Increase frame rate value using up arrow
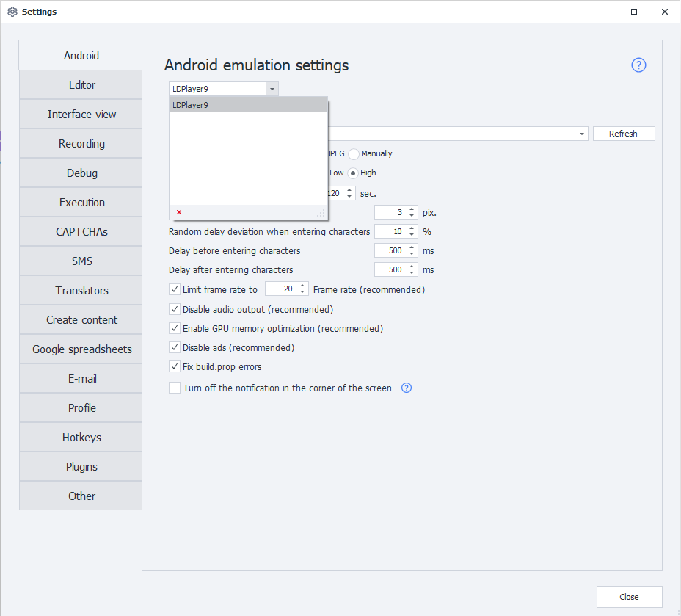 [x=302, y=286]
